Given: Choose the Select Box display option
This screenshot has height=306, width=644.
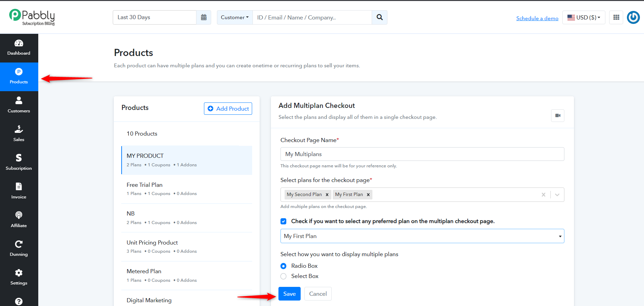Looking at the screenshot, I should (284, 276).
